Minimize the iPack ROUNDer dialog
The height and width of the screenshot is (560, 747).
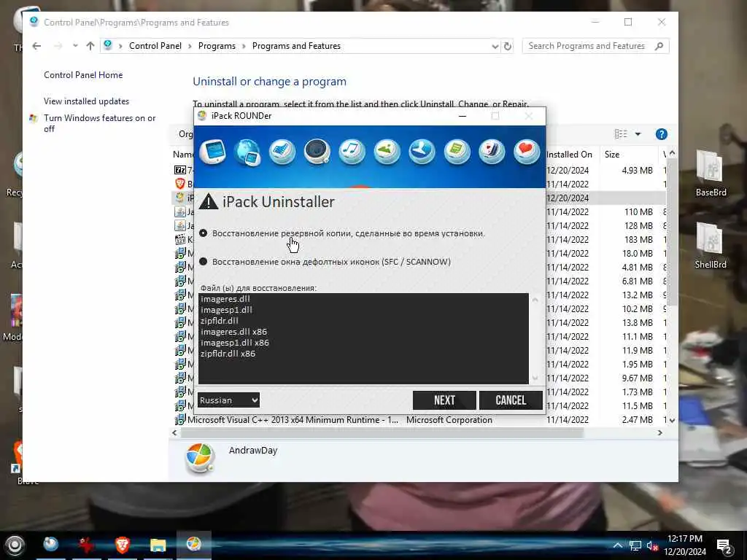click(462, 116)
